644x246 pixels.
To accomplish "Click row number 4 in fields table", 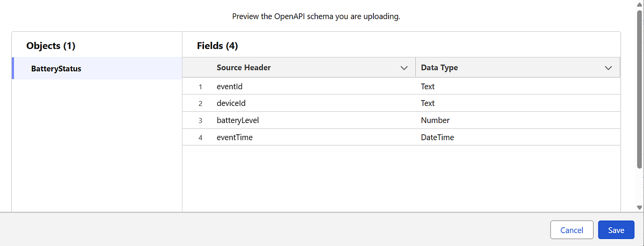I will coord(200,138).
